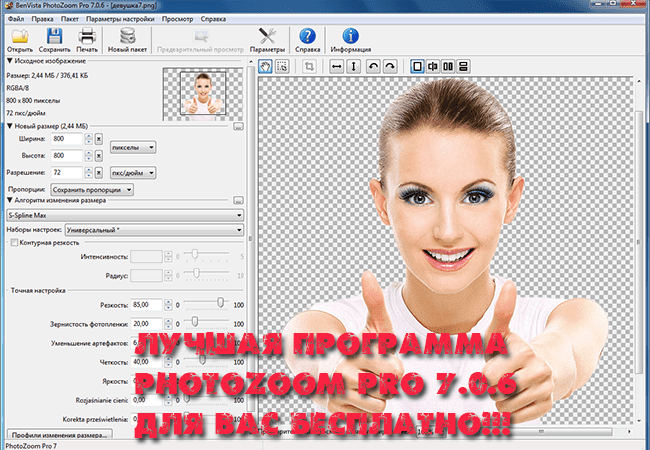Click the lock button next to Ширина
Screen dimensions: 650x450
99,139
